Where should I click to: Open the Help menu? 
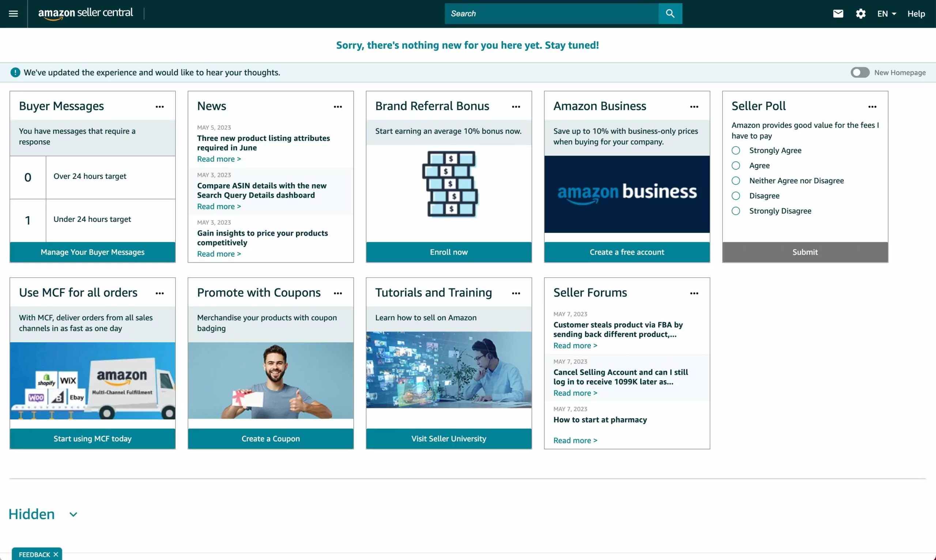(x=916, y=14)
